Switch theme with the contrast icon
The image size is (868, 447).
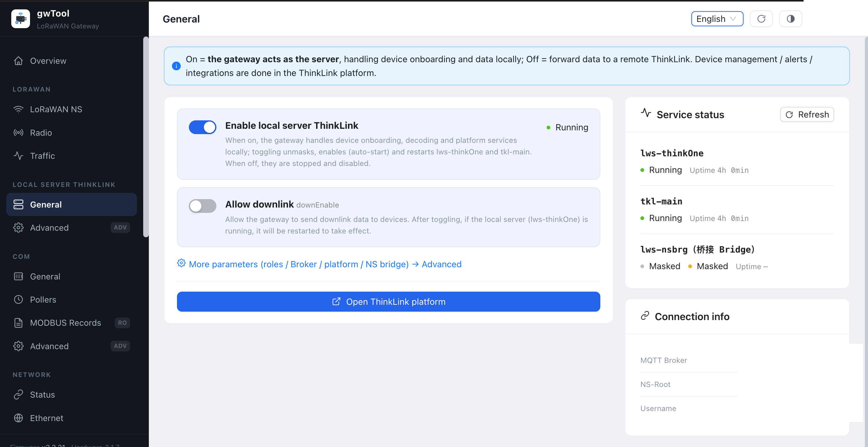[x=790, y=19]
